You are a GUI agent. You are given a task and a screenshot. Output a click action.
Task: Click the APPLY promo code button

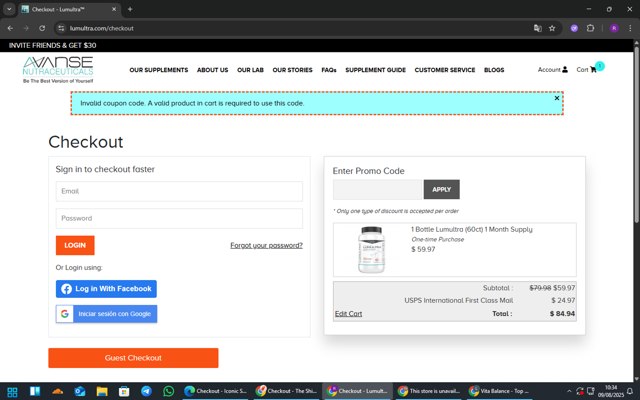click(442, 189)
